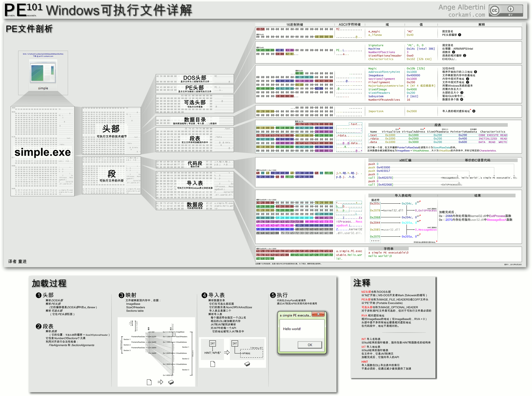Click number 4 circle beside 导入表 heading

coord(204,295)
